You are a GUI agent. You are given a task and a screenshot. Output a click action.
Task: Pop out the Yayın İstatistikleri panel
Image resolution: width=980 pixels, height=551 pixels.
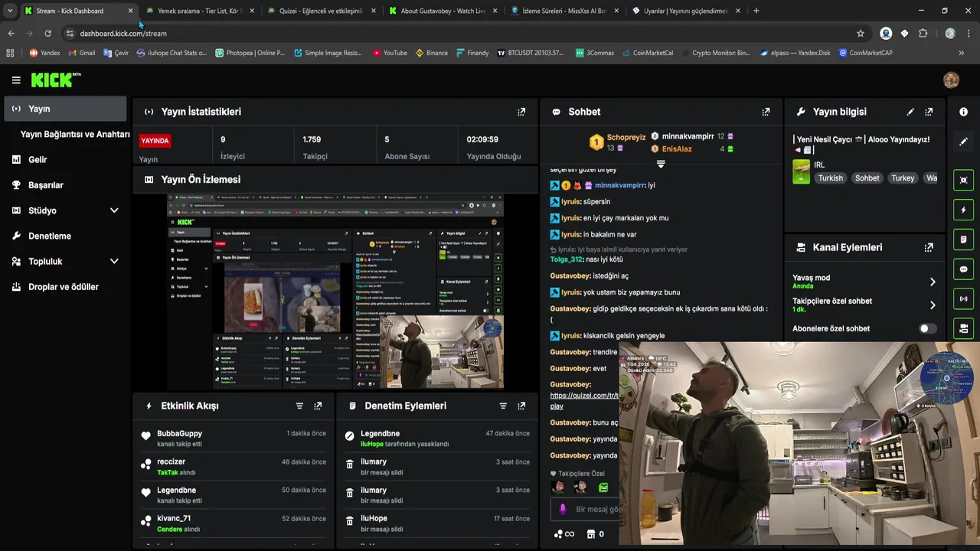click(521, 112)
